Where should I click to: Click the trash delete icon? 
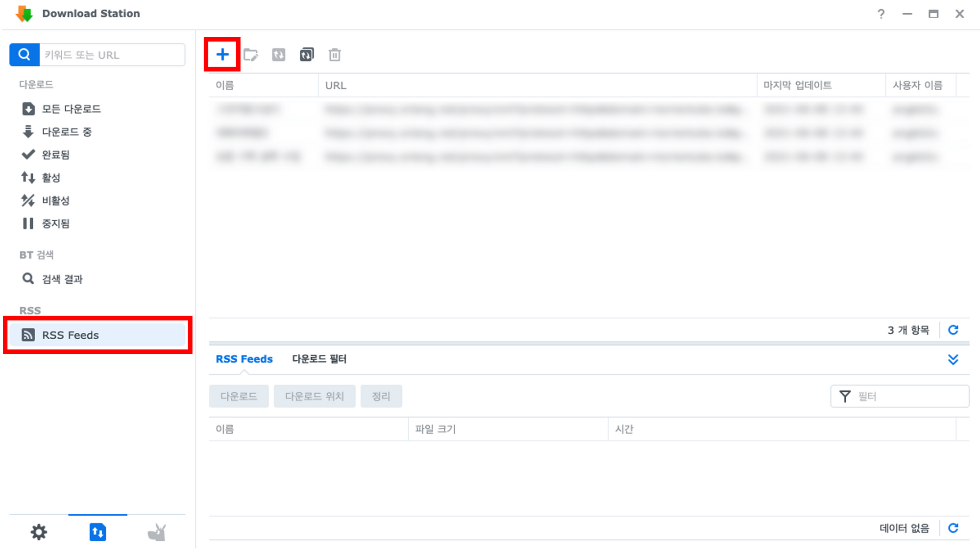335,54
